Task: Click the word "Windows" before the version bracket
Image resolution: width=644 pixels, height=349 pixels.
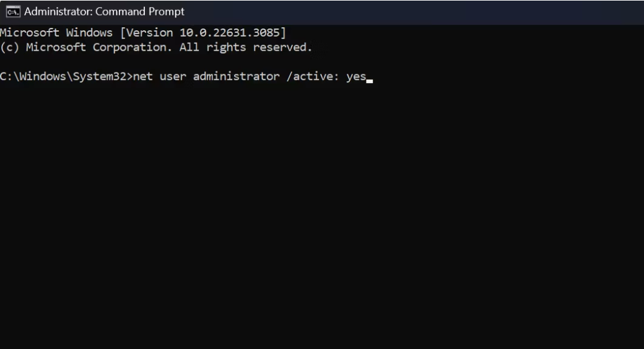Action: (90, 32)
